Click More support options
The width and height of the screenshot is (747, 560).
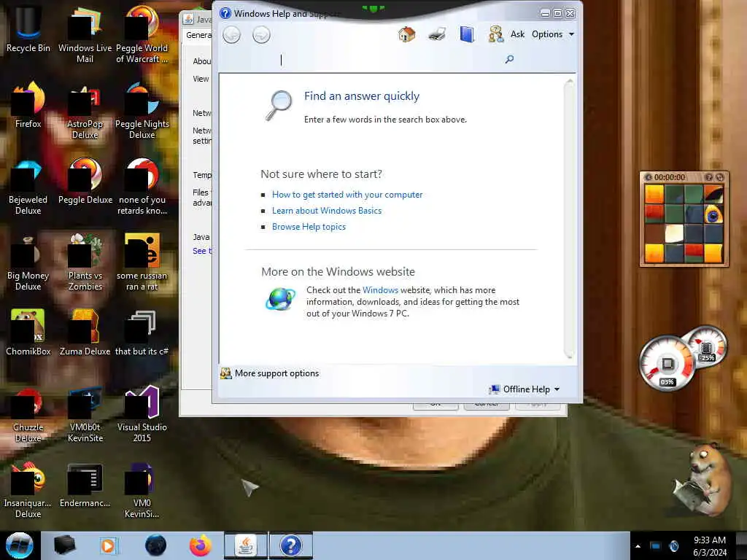[270, 373]
